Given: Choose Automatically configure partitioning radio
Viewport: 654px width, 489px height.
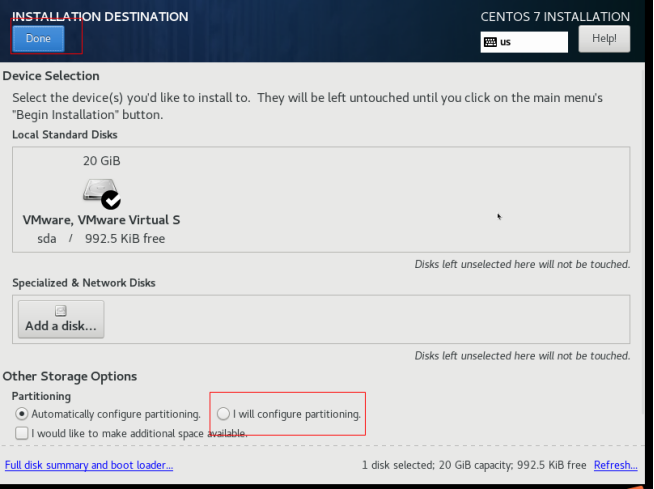Looking at the screenshot, I should click(21, 413).
